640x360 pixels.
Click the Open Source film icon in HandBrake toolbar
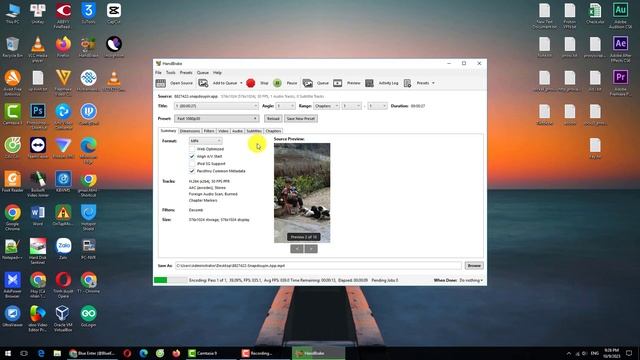coord(161,83)
